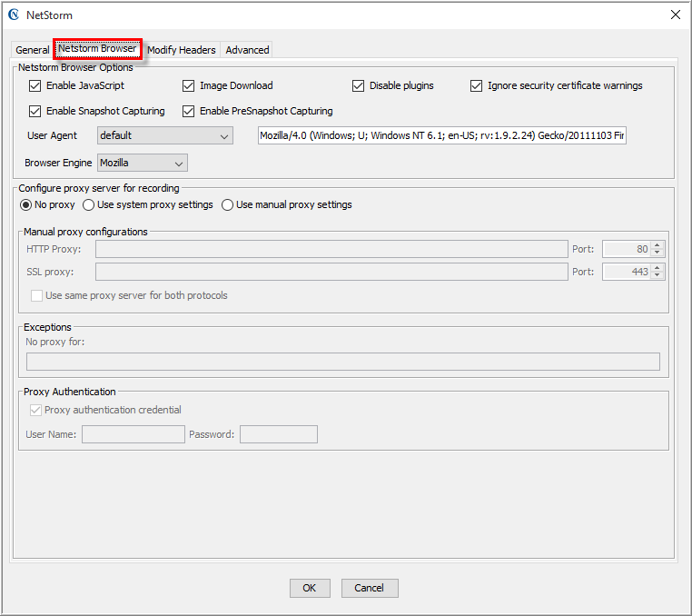This screenshot has height=616, width=692.
Task: Increase the HTTP Proxy port value
Action: [657, 245]
